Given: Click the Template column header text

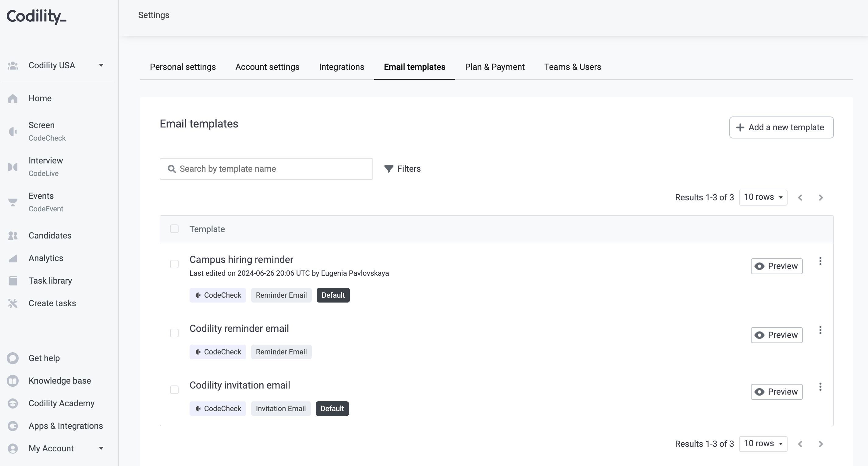Looking at the screenshot, I should click(x=207, y=229).
